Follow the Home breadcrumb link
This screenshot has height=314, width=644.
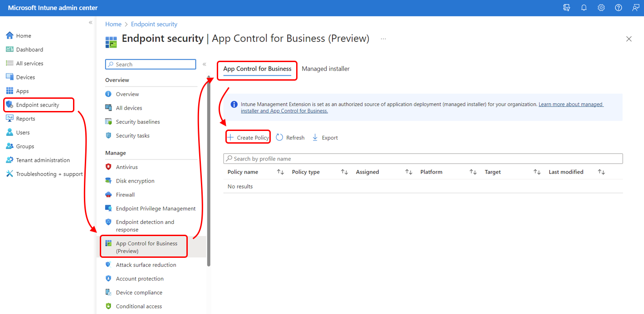click(113, 24)
